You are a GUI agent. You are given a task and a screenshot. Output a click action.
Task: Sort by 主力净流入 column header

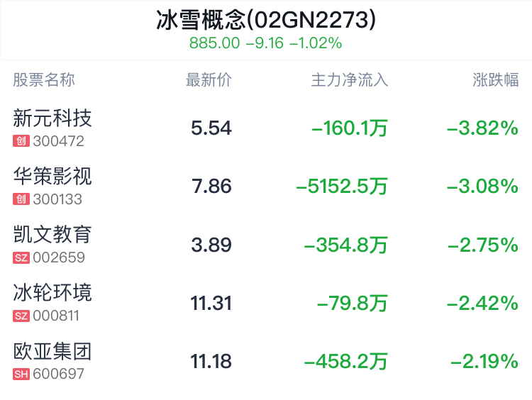point(350,80)
